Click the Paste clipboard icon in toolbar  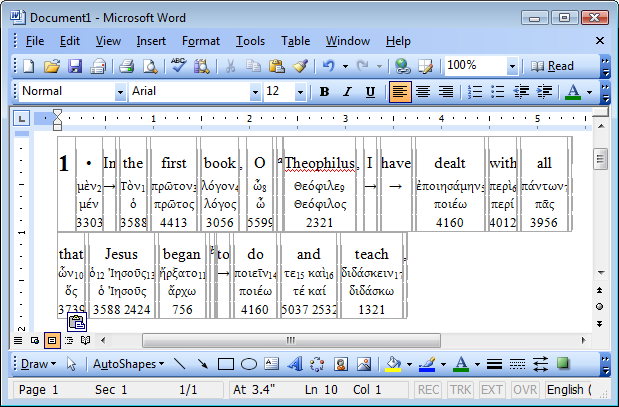[x=277, y=66]
